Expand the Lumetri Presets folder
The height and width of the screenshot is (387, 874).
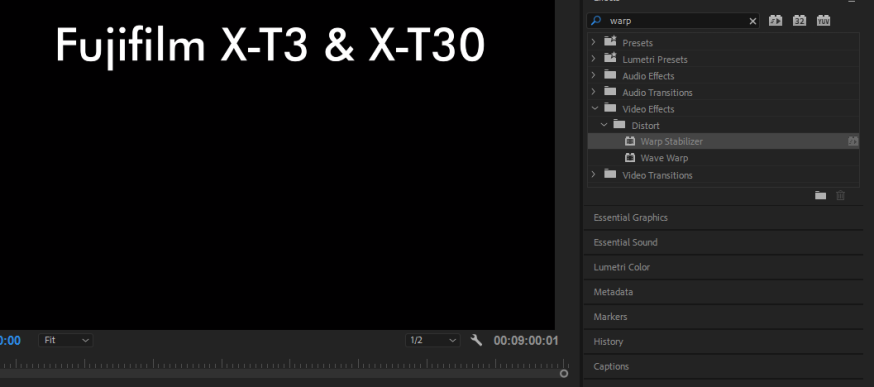tap(594, 59)
